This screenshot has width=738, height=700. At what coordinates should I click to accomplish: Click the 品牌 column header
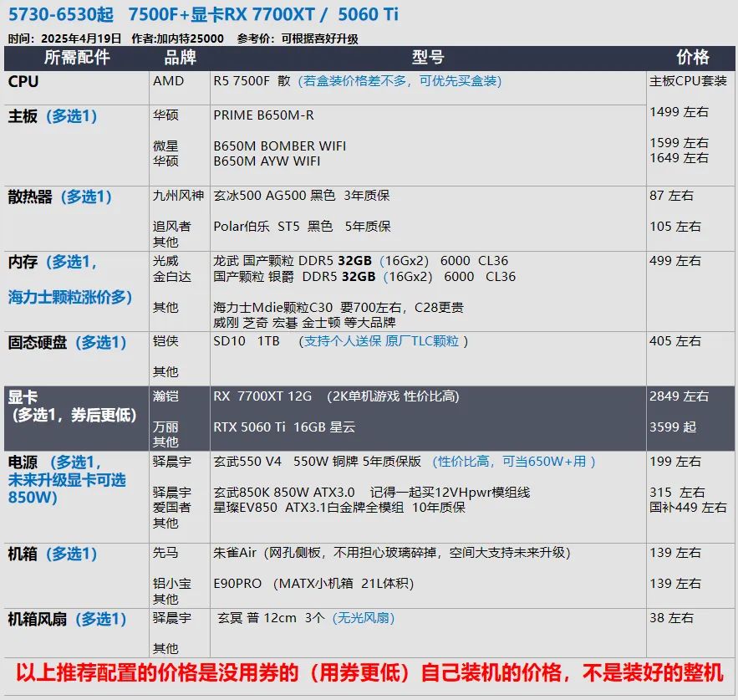point(180,58)
